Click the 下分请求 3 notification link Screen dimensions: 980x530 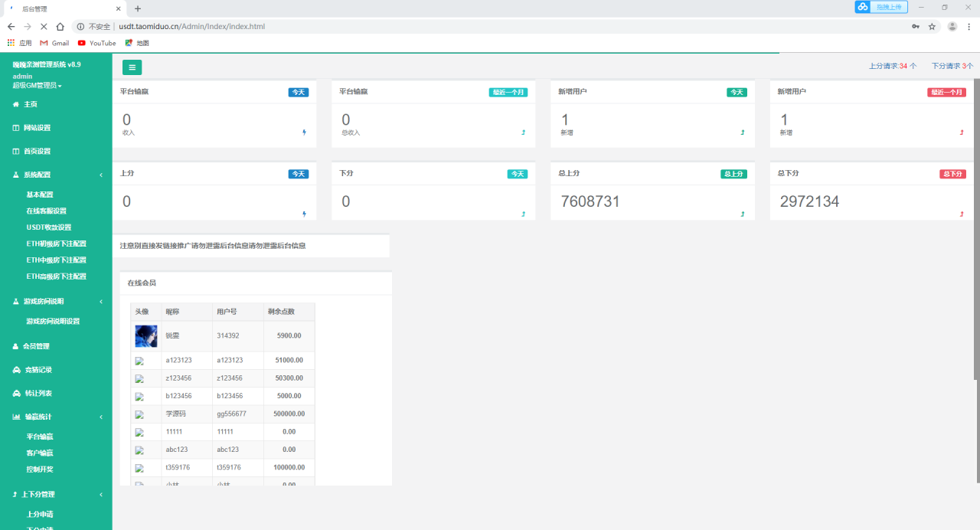coord(952,66)
